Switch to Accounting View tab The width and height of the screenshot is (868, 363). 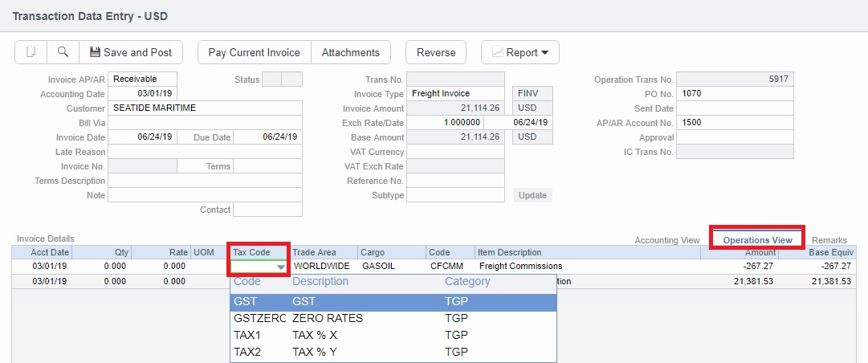coord(666,240)
